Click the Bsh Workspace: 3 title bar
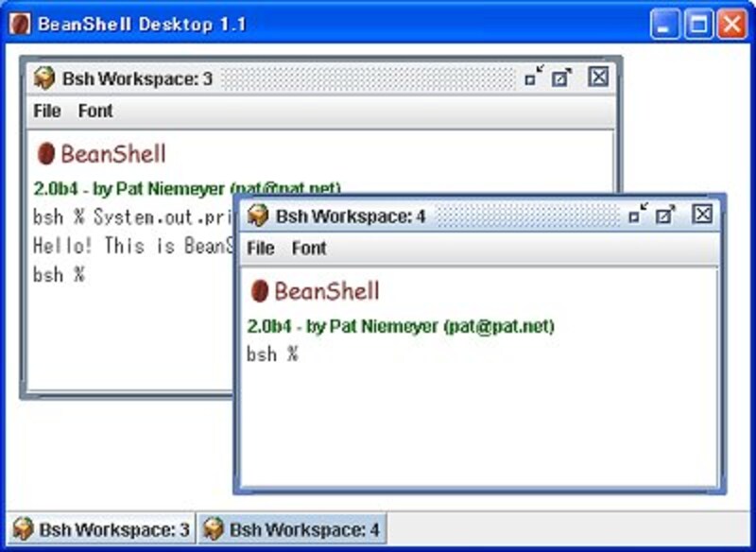This screenshot has height=552, width=756. (320, 78)
